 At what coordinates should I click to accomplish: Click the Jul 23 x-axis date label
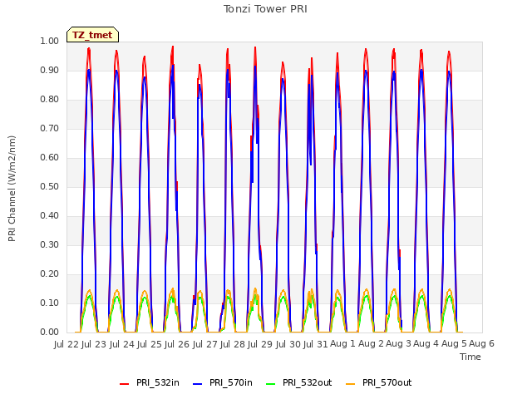(94, 344)
